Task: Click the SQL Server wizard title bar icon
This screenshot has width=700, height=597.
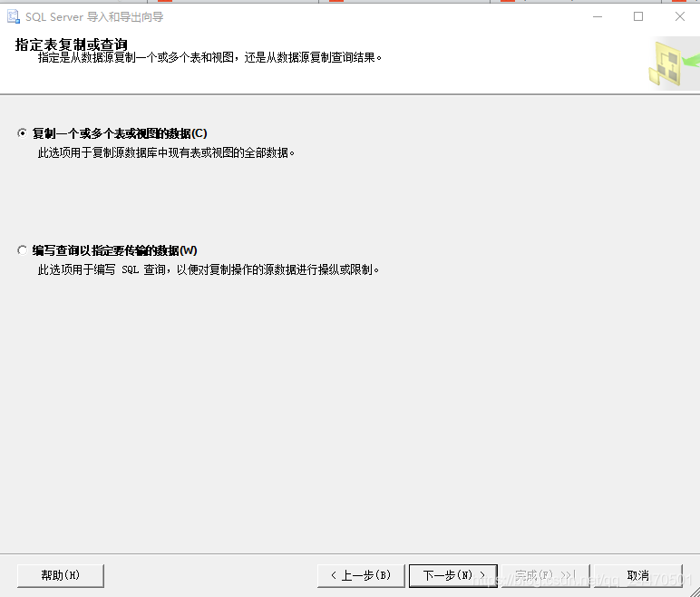Action: tap(13, 16)
